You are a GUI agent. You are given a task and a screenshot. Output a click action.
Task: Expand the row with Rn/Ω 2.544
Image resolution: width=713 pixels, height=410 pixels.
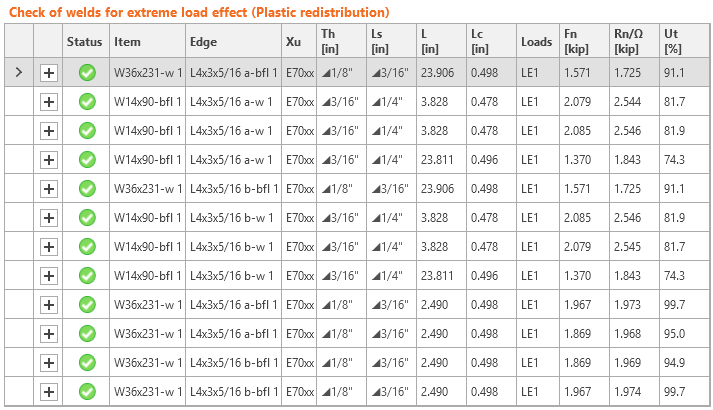pos(49,101)
